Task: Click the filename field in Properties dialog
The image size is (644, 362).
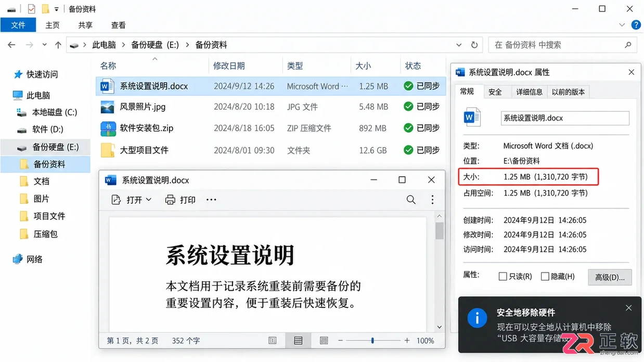Action: pyautogui.click(x=565, y=118)
